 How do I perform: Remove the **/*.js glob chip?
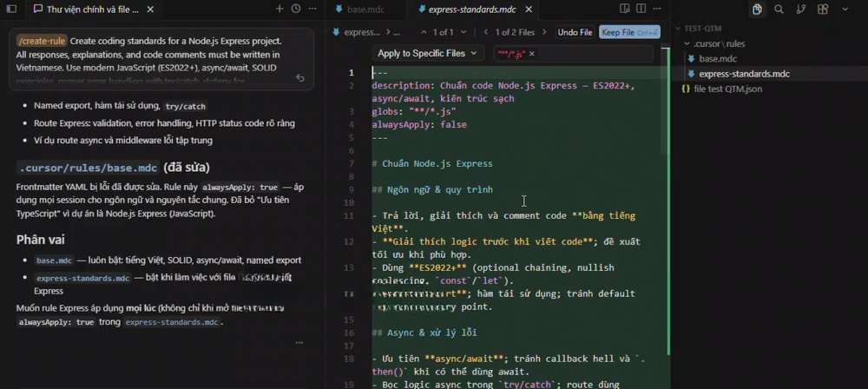[x=532, y=54]
